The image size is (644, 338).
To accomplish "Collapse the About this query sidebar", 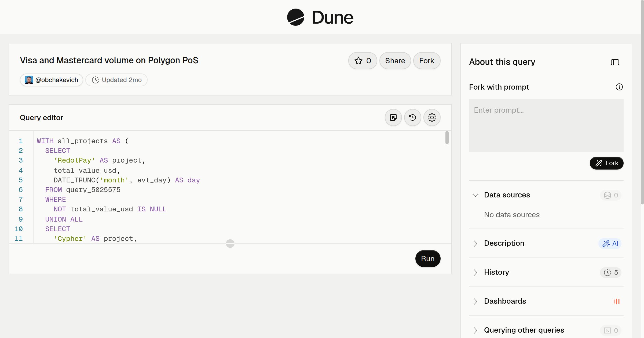I will (x=615, y=62).
